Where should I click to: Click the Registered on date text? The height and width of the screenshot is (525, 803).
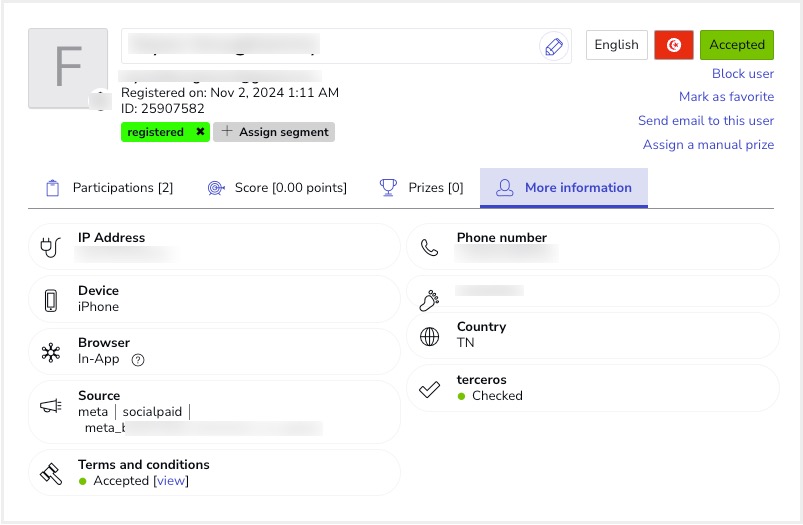click(x=230, y=93)
